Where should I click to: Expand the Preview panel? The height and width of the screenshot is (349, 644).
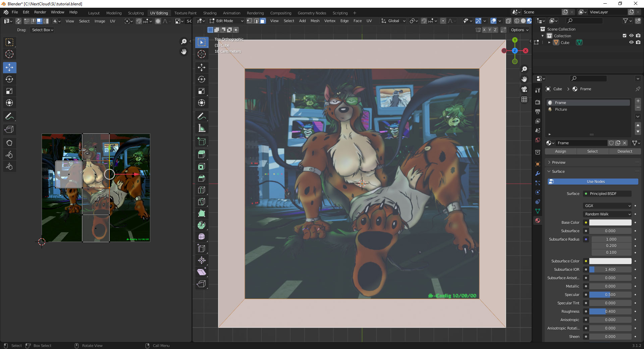coord(592,162)
